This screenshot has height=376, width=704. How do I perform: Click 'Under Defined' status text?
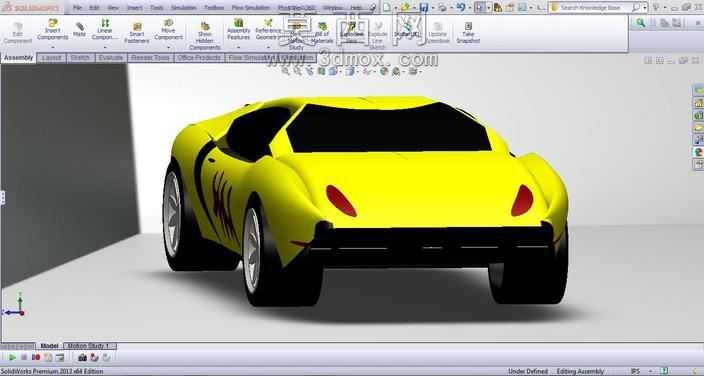(x=528, y=372)
